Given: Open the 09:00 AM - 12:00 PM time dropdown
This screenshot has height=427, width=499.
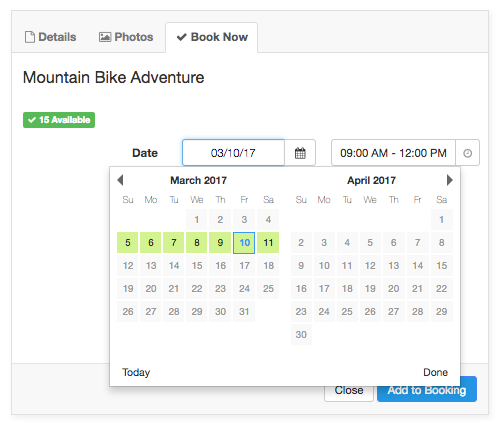Looking at the screenshot, I should 393,153.
